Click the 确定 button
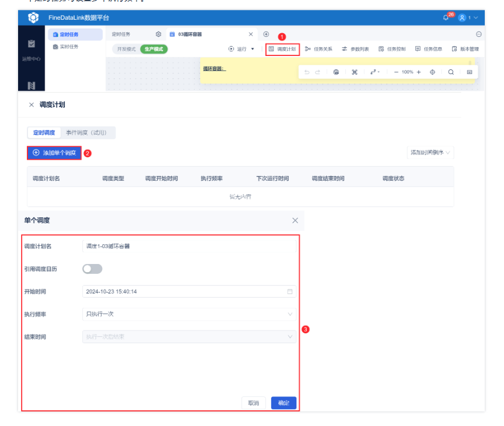504x426 pixels. click(283, 403)
